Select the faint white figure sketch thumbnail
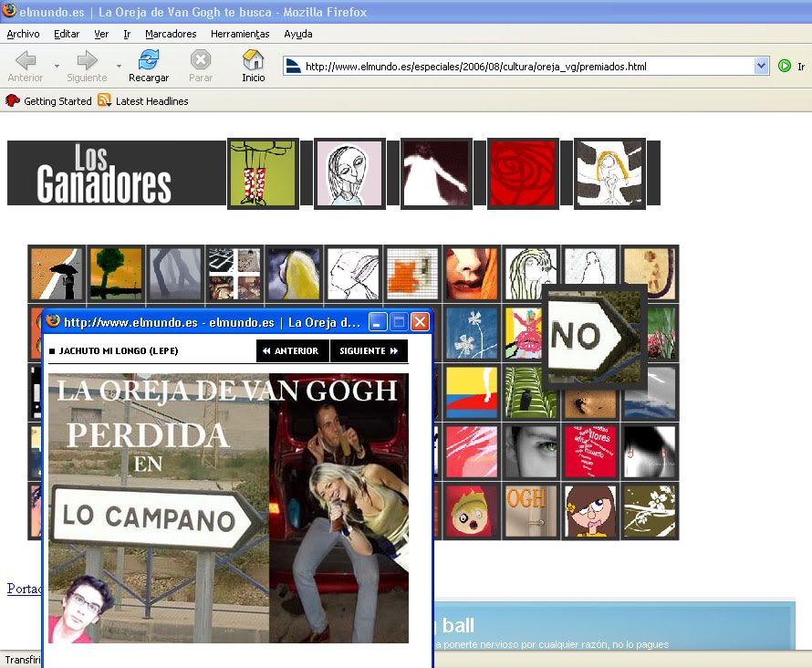This screenshot has width=812, height=668. tap(590, 266)
